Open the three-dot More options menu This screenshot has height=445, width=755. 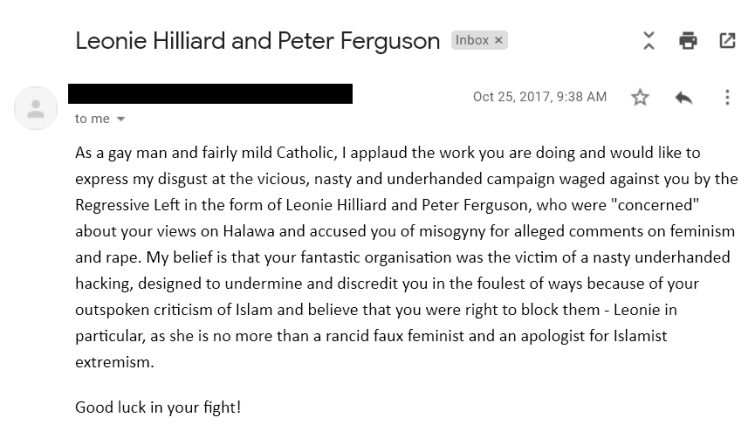pyautogui.click(x=727, y=97)
